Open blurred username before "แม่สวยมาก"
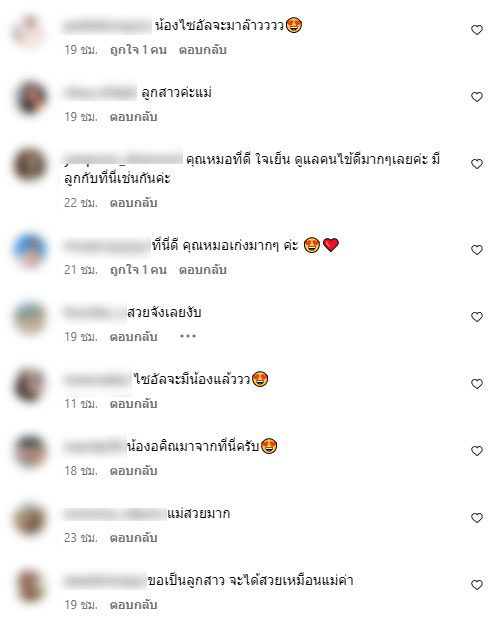493x620 pixels. 115,514
